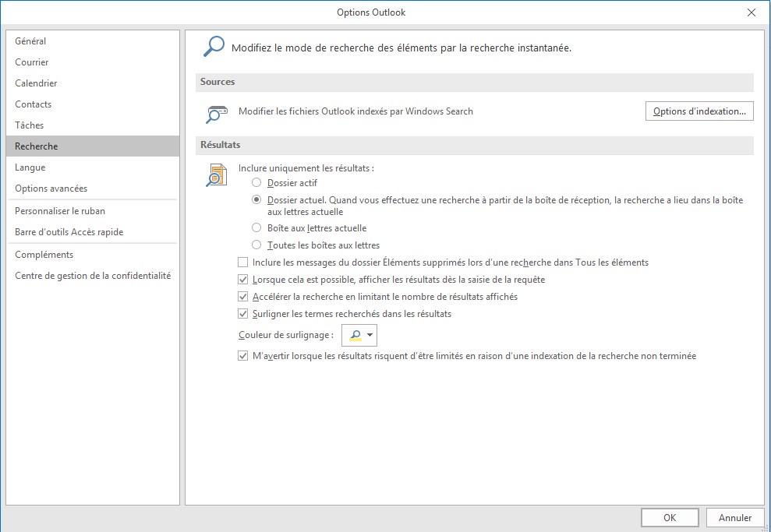Open the Général options category
Viewport: 771px width, 532px height.
(93, 41)
